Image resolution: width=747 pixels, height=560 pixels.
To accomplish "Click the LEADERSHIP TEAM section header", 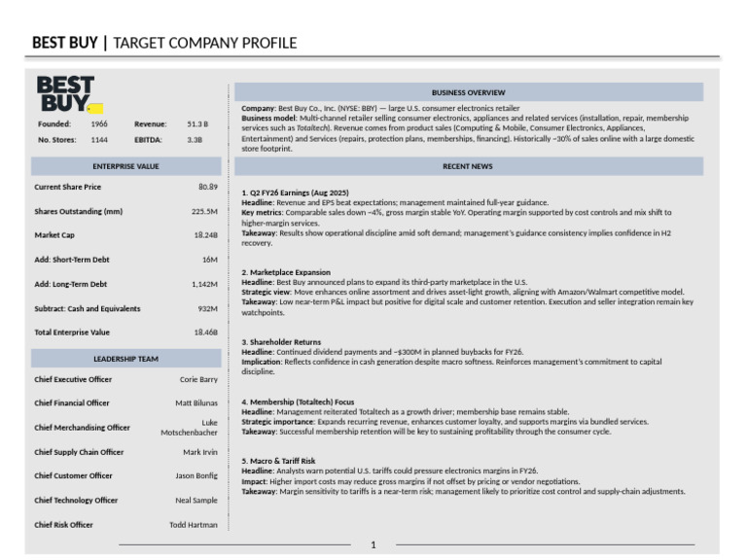I will coord(125,359).
